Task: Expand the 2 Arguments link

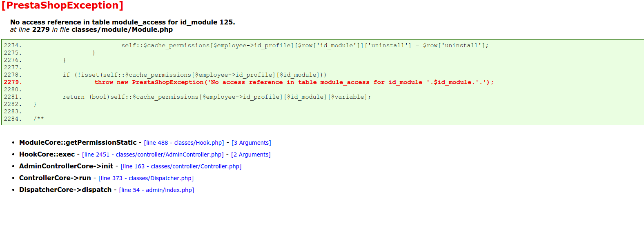Action: coord(251,155)
